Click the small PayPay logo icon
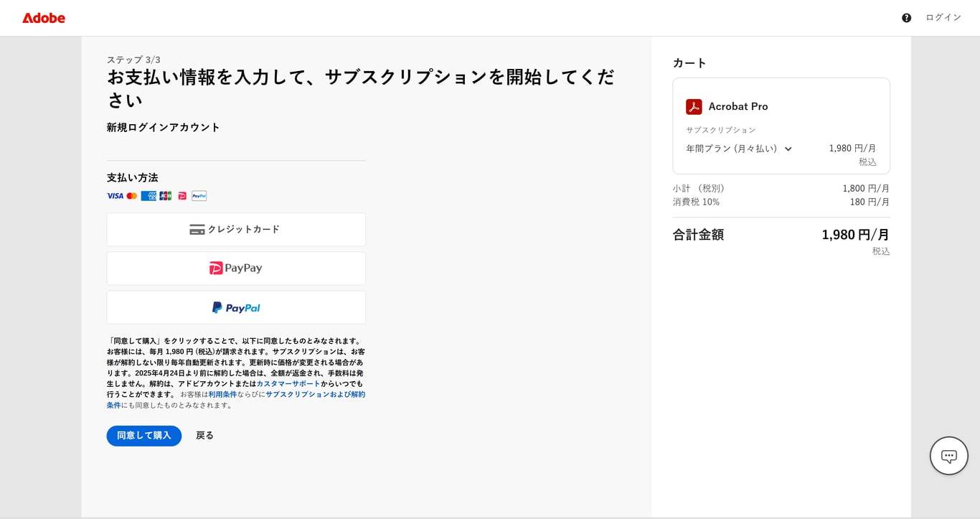Image resolution: width=980 pixels, height=519 pixels. point(182,195)
